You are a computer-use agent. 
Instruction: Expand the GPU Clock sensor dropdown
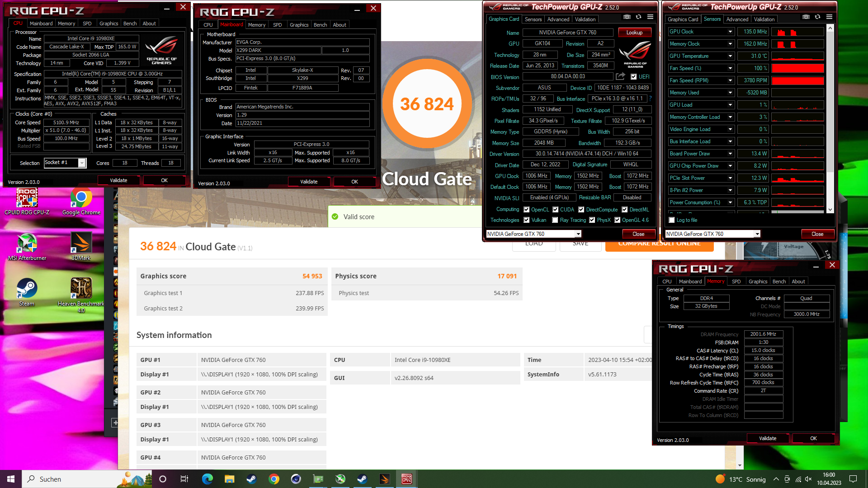730,32
